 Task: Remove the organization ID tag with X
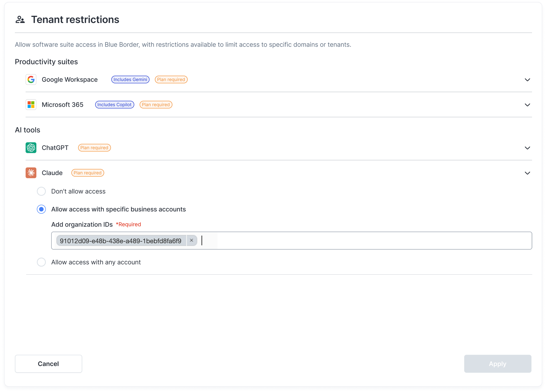(192, 240)
